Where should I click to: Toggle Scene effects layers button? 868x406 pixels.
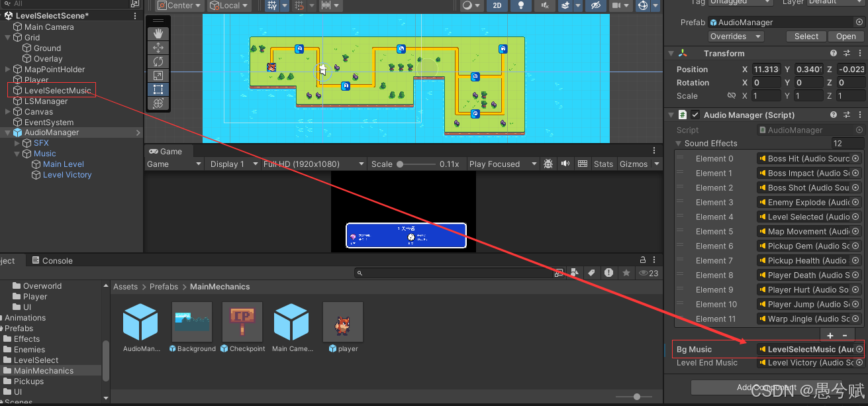(565, 5)
